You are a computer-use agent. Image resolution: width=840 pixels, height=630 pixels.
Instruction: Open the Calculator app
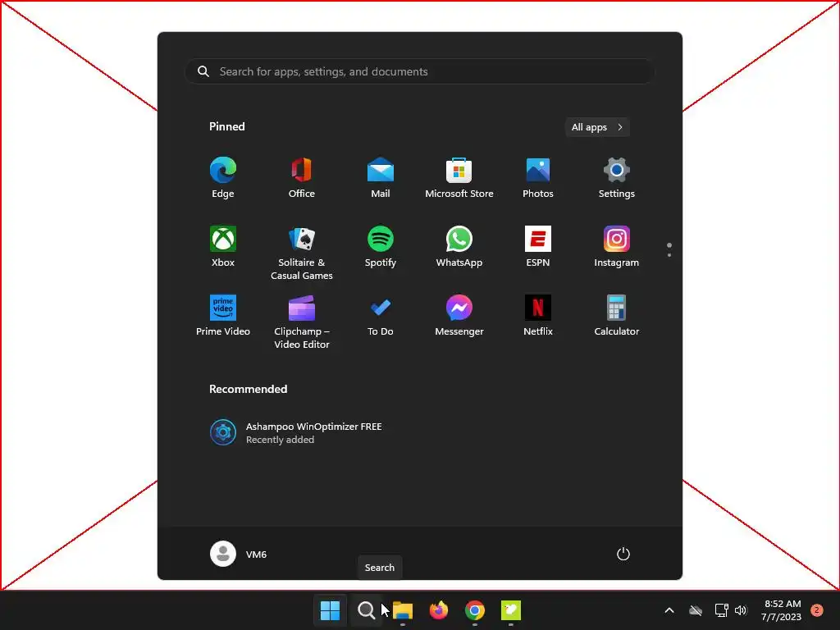617,316
